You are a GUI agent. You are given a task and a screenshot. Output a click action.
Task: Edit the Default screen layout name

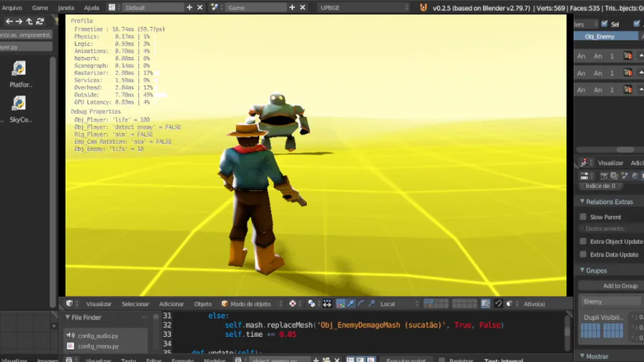(x=153, y=7)
